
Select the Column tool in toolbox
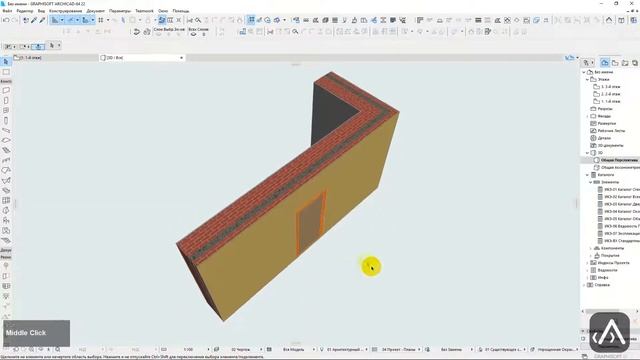click(x=6, y=120)
